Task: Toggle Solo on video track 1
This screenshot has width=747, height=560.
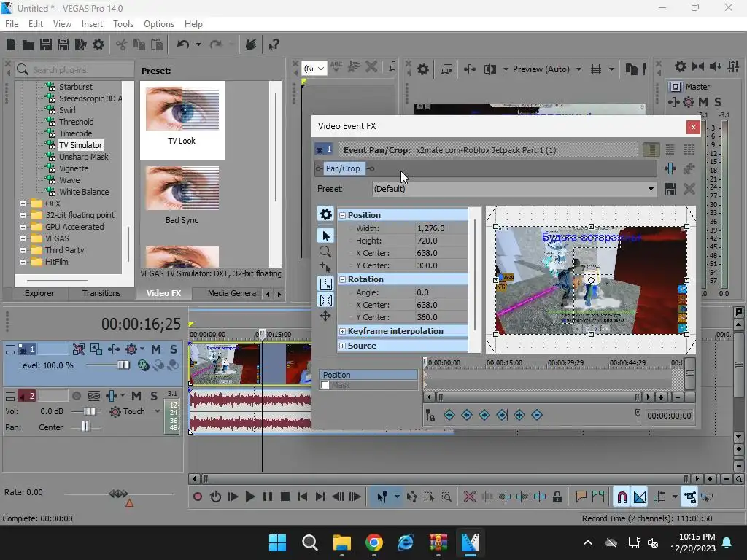Action: (174, 349)
